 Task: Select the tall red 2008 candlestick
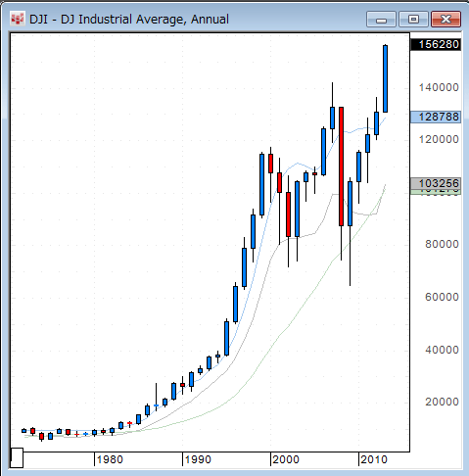pos(341,167)
